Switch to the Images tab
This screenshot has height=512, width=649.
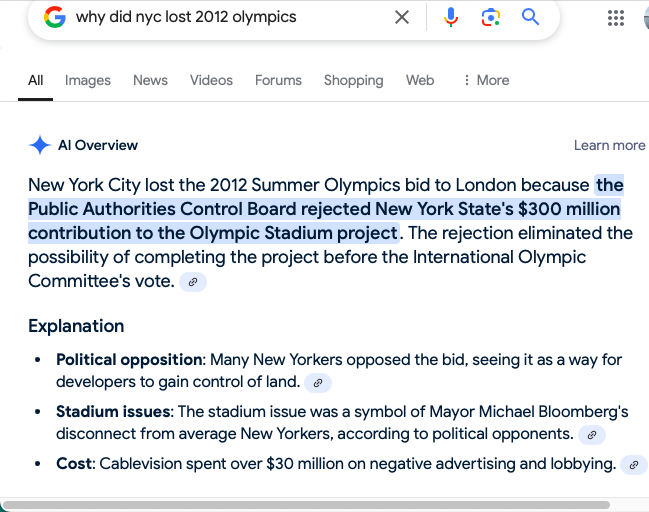88,80
